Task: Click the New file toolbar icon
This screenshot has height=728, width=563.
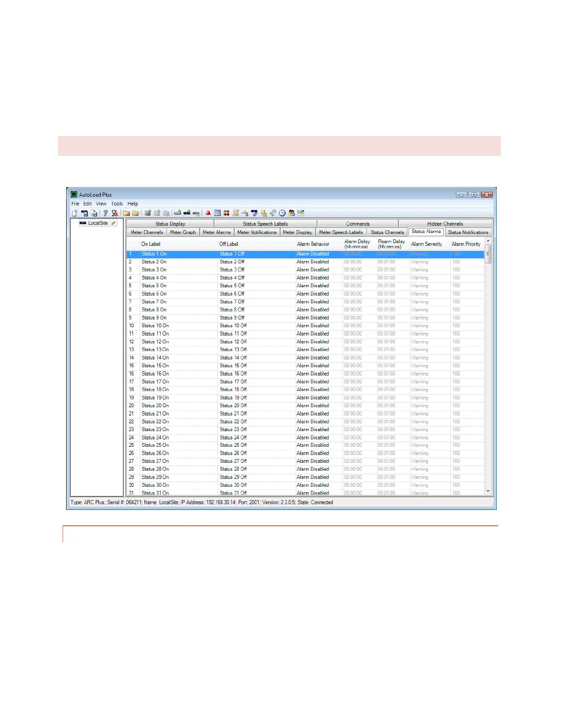Action: [x=75, y=213]
